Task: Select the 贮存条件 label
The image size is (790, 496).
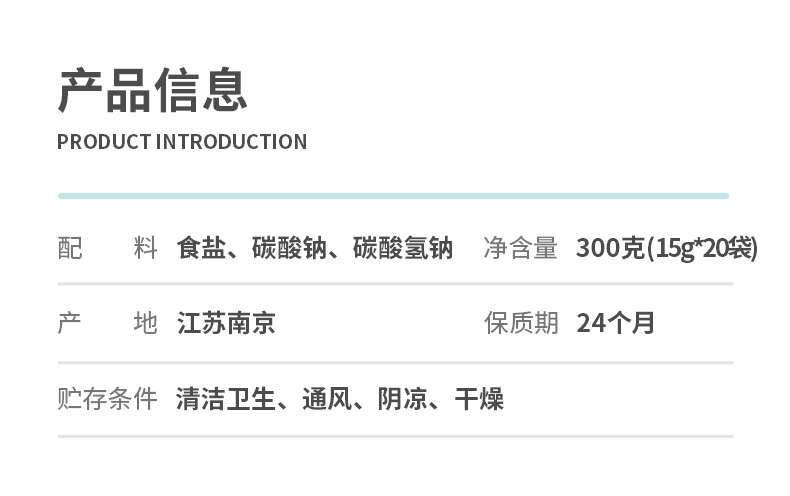Action: tap(107, 400)
